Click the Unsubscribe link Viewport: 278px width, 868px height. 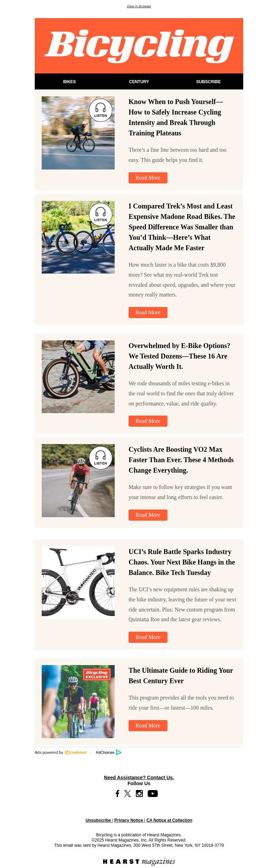98,820
